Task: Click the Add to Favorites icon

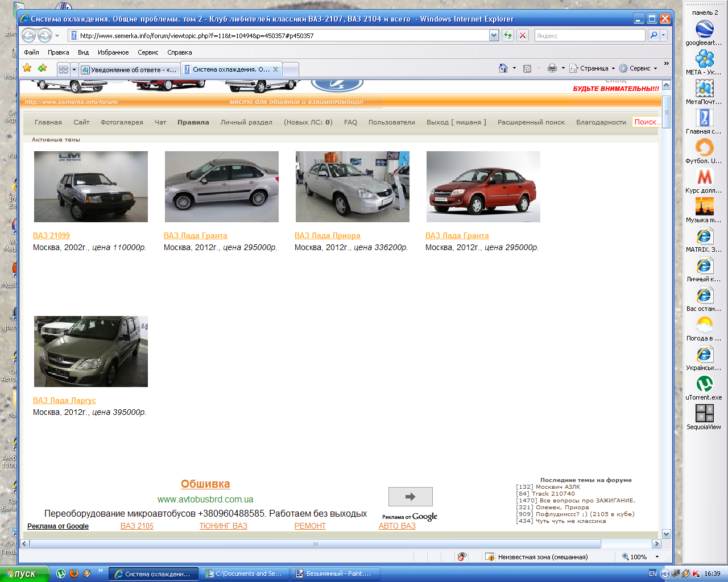Action: click(42, 68)
